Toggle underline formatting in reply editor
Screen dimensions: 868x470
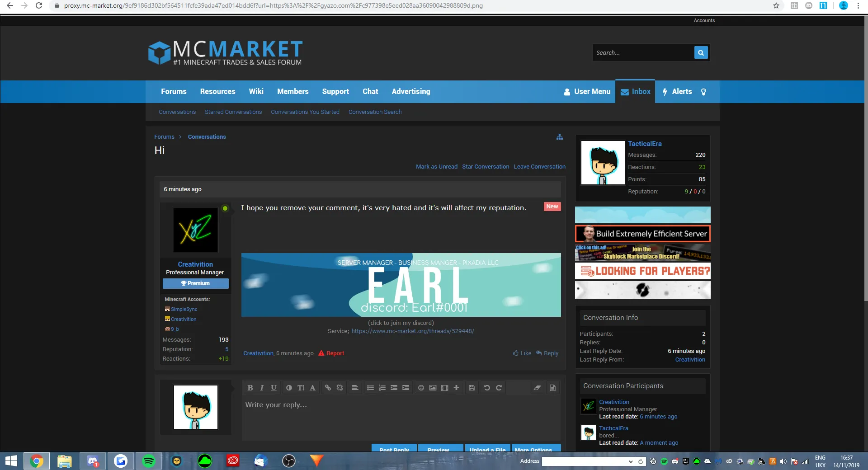(x=274, y=388)
